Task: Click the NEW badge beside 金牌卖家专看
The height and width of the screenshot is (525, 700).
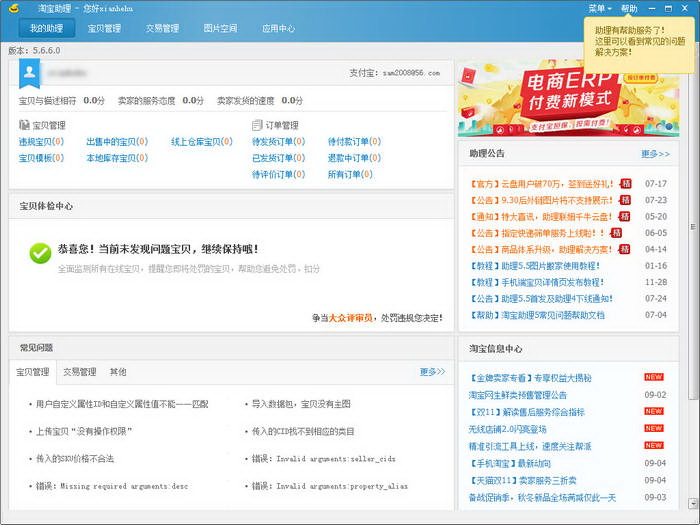Action: coord(653,377)
